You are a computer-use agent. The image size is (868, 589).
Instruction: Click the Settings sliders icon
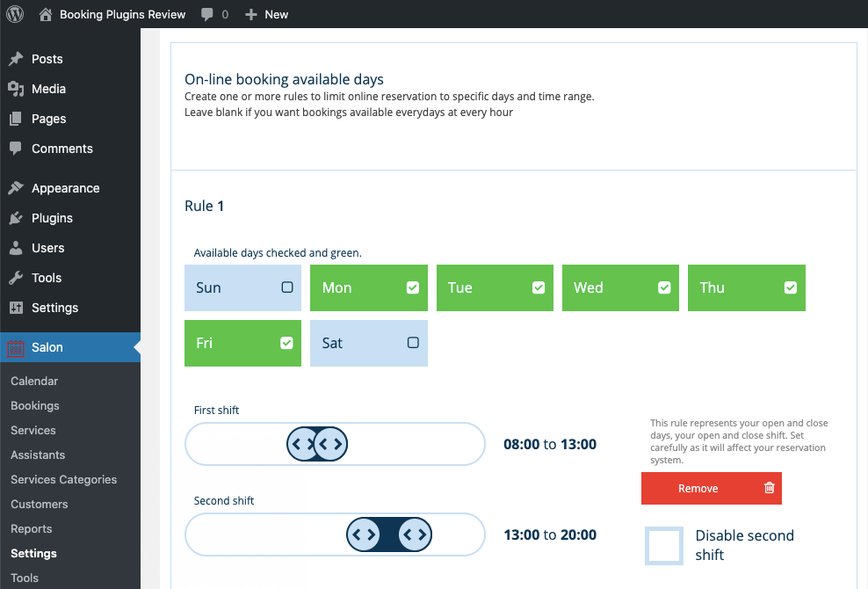[x=16, y=308]
